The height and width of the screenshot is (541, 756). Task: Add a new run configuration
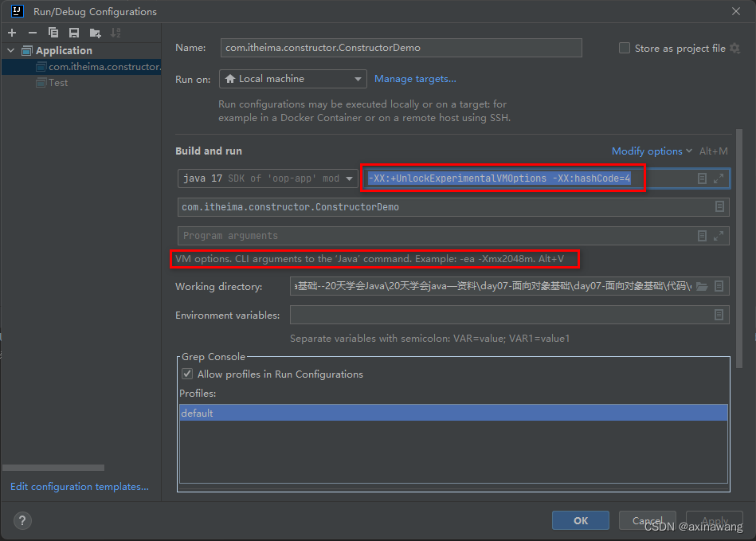point(11,33)
